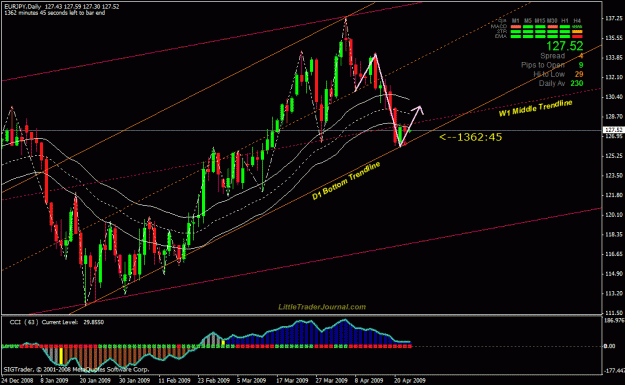Click the 120.10 price axis label
This screenshot has width=625, height=385.
tap(614, 214)
